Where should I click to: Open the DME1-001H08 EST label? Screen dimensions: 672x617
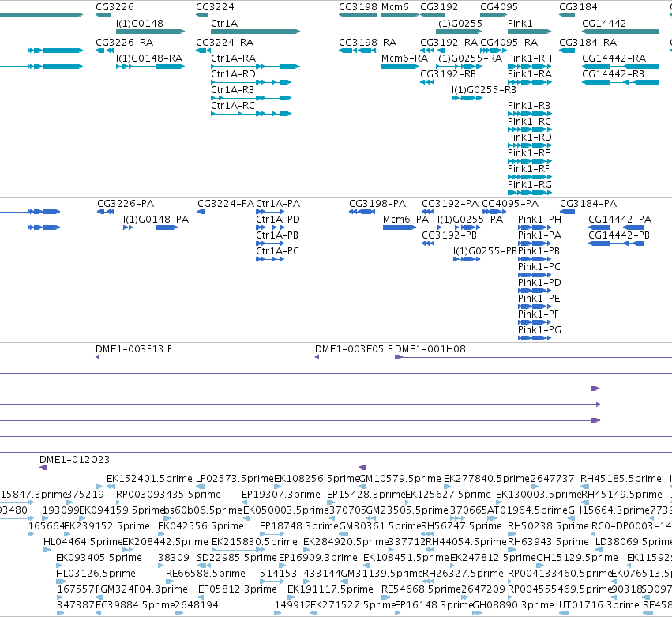(x=430, y=349)
